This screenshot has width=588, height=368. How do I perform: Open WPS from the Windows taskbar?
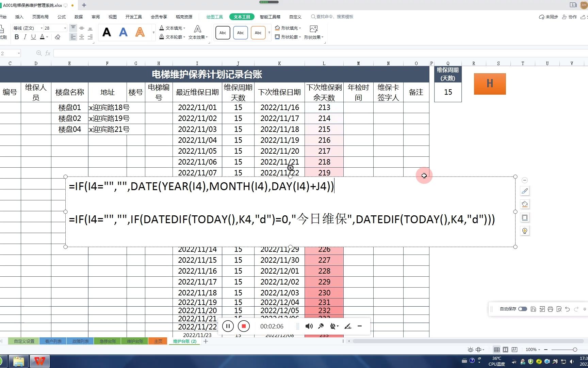point(40,361)
